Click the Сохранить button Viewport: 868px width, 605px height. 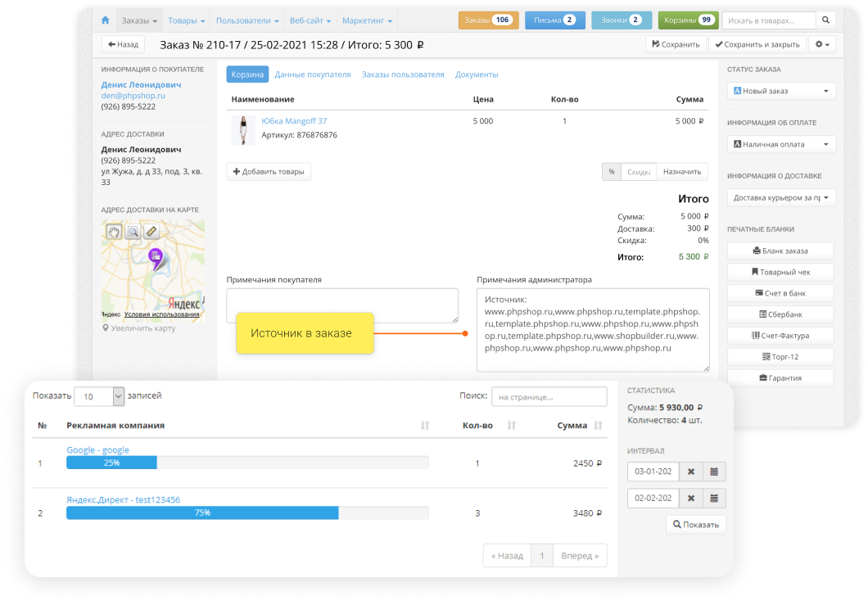[676, 44]
